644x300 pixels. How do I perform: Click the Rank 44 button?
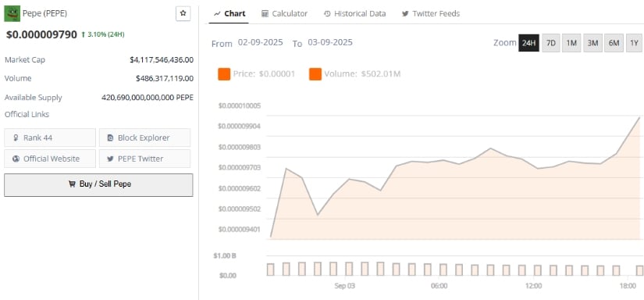coord(50,137)
